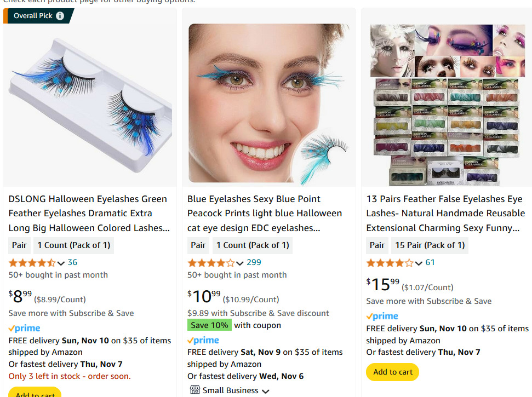The height and width of the screenshot is (397, 532).
Task: Click Prime logo under DSLONG eyelashes
Action: (x=25, y=329)
